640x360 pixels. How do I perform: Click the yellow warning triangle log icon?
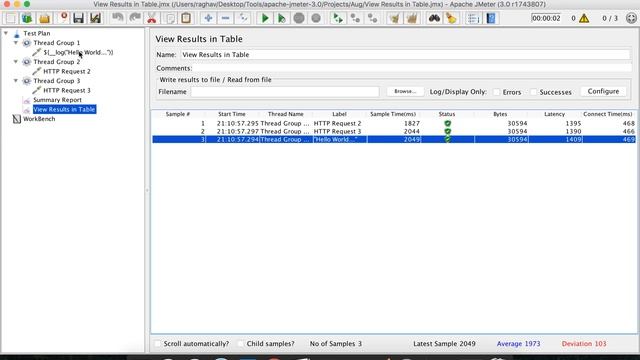click(x=584, y=18)
